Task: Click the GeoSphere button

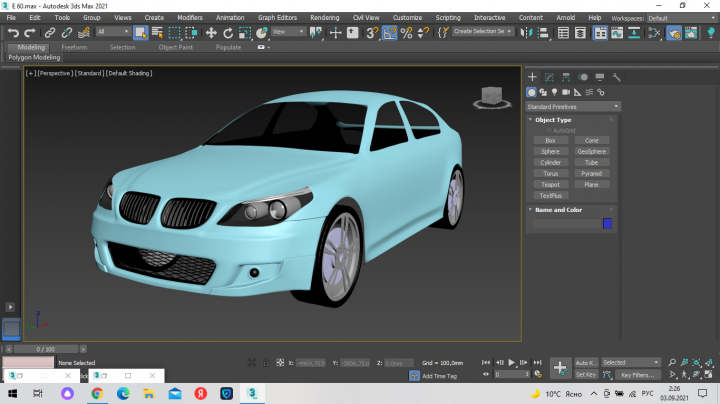Action: coord(591,152)
